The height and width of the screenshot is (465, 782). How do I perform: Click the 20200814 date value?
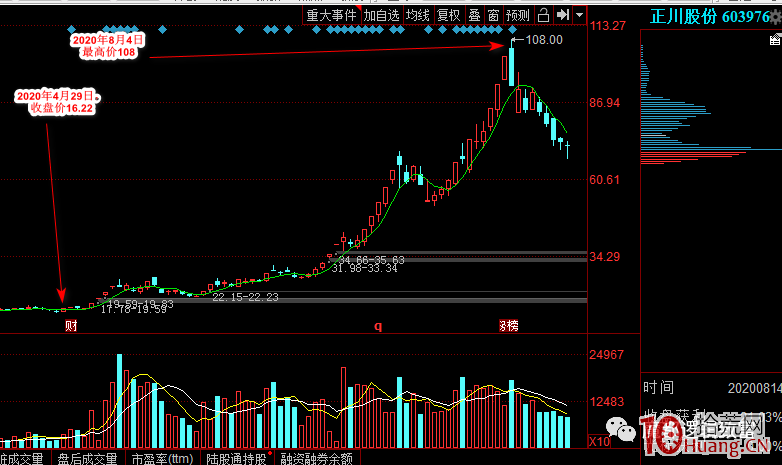(x=754, y=388)
